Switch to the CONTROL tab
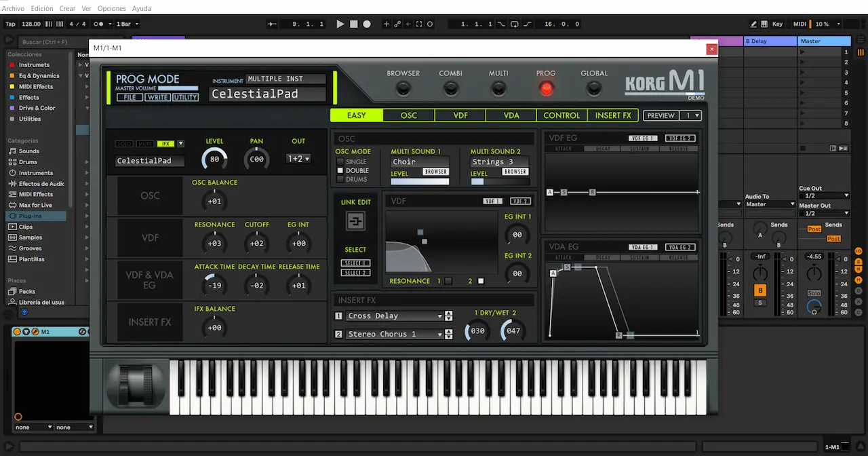Image resolution: width=868 pixels, height=456 pixels. (562, 115)
